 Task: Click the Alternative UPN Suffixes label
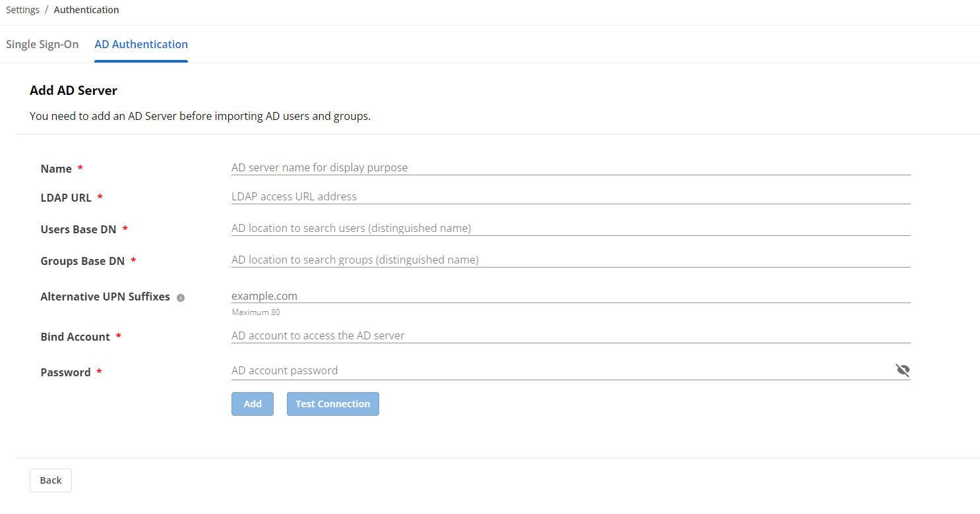[x=106, y=297]
